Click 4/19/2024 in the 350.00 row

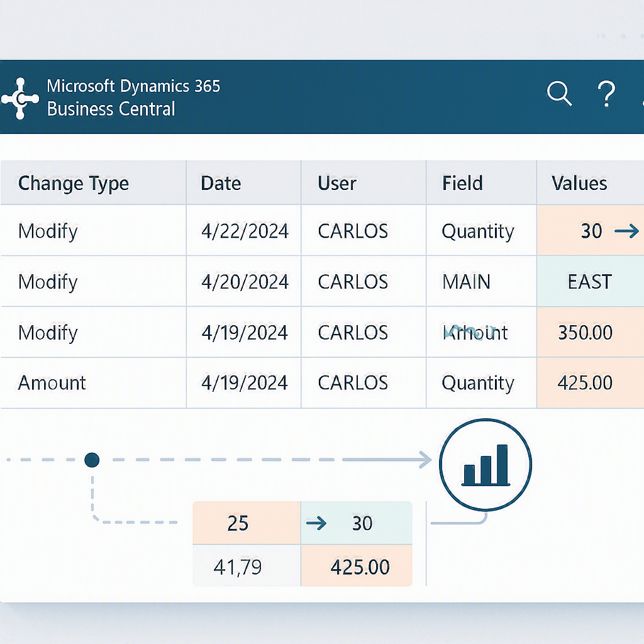tap(245, 333)
